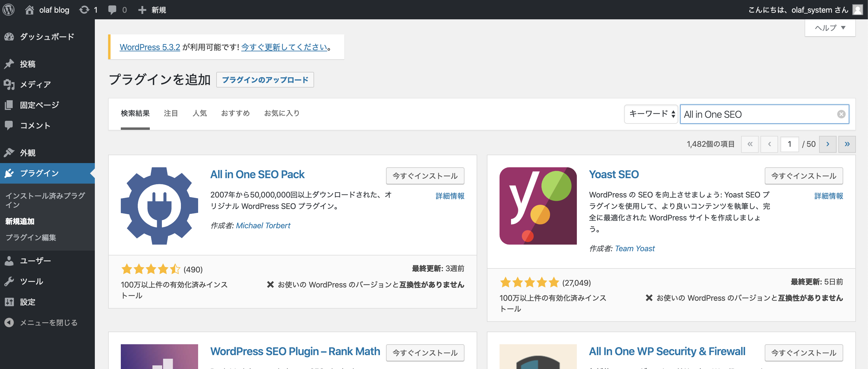Viewport: 868px width, 369px height.
Task: Clear the plugin search field
Action: (x=841, y=114)
